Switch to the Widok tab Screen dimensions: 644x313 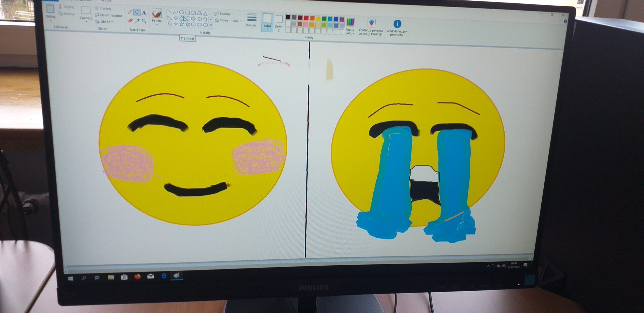[106, 1]
